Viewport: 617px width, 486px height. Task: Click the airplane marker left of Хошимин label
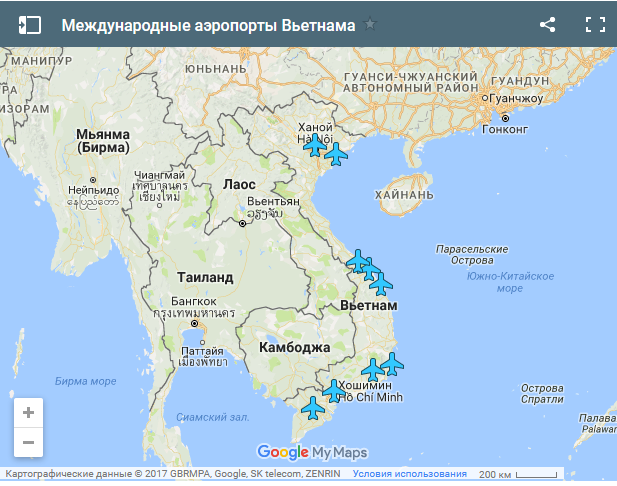tap(333, 390)
